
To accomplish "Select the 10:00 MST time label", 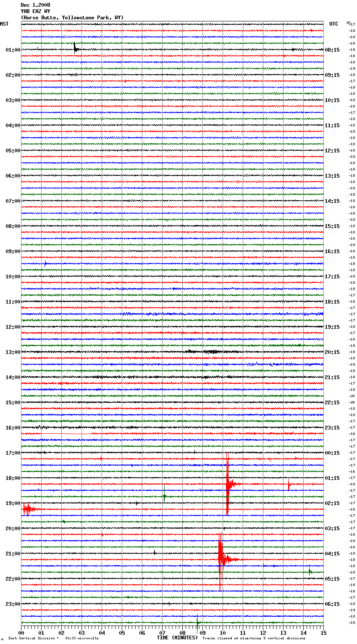I will click(13, 277).
